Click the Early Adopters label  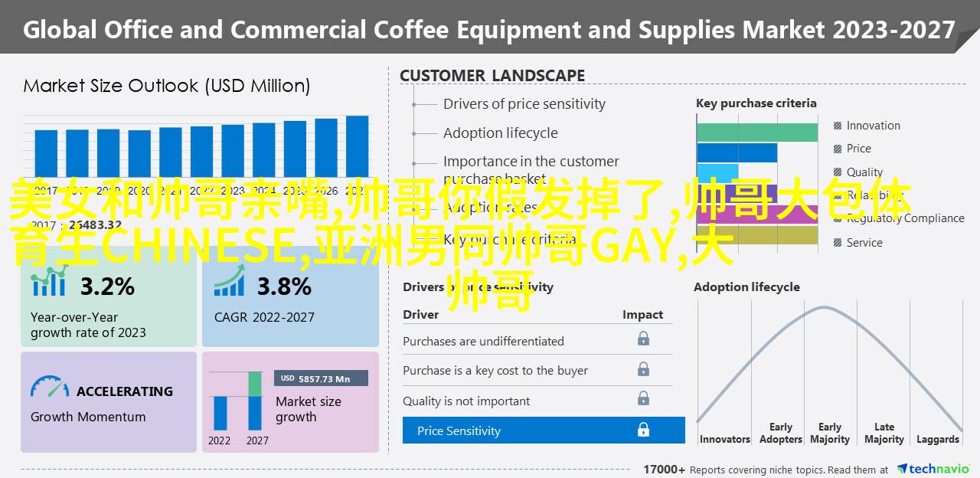click(781, 434)
